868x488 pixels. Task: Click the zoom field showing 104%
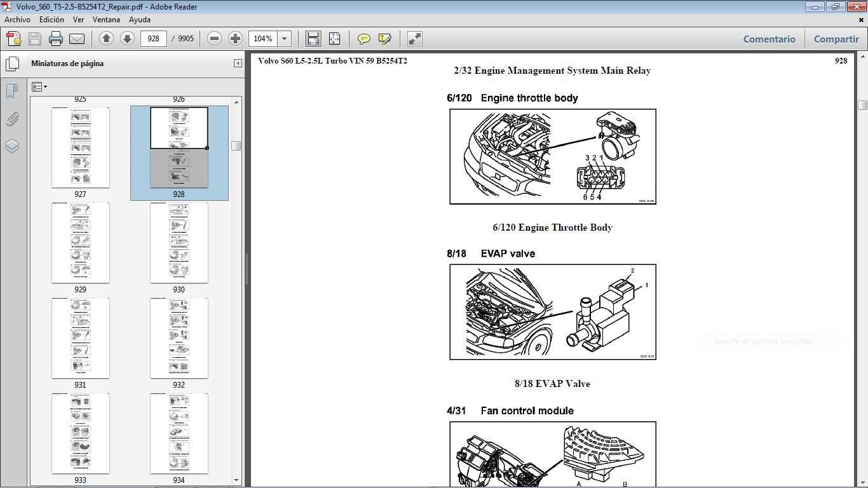(263, 39)
